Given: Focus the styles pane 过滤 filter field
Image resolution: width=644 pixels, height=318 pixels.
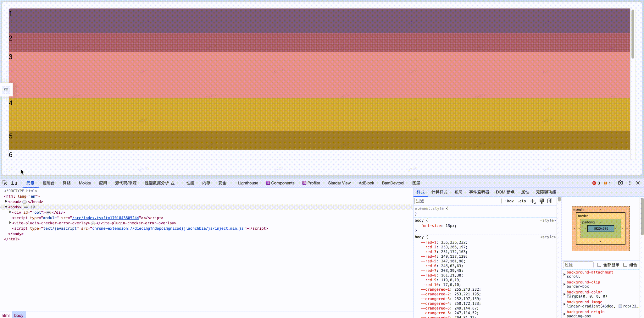Looking at the screenshot, I should (x=458, y=201).
